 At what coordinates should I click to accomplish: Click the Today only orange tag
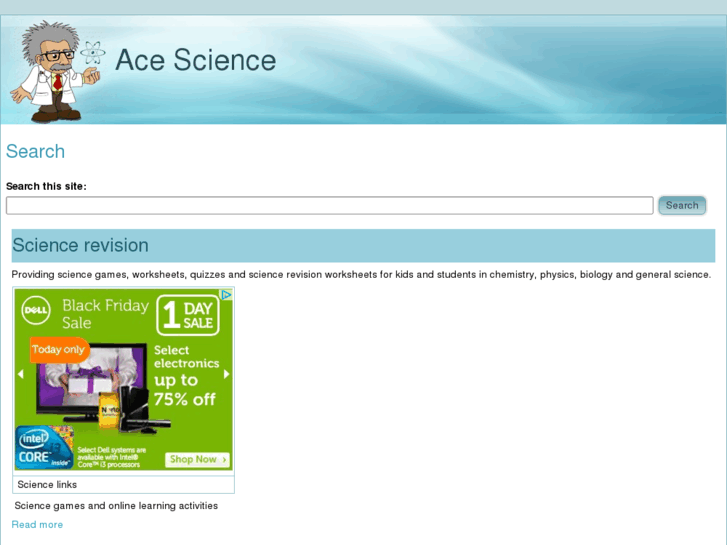pos(58,349)
